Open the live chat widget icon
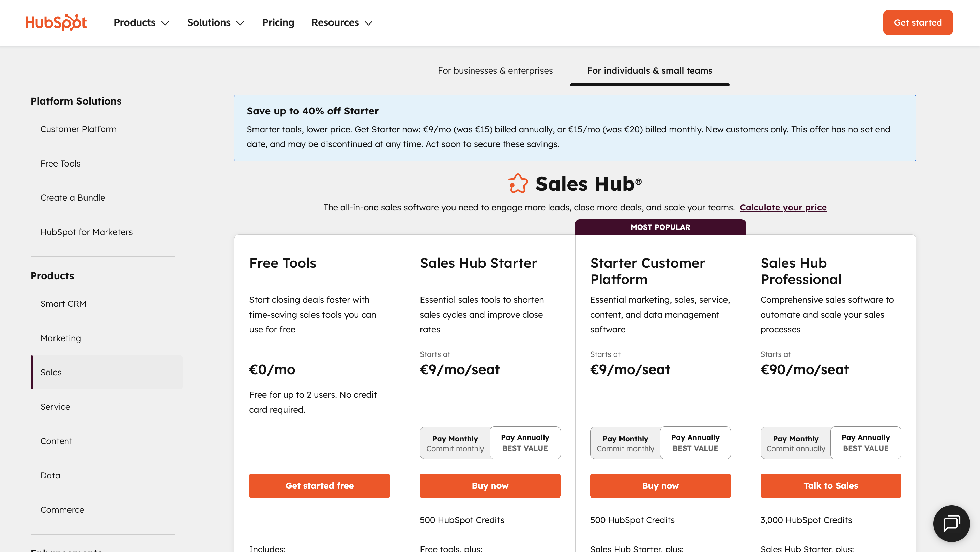This screenshot has width=980, height=552. [x=951, y=523]
